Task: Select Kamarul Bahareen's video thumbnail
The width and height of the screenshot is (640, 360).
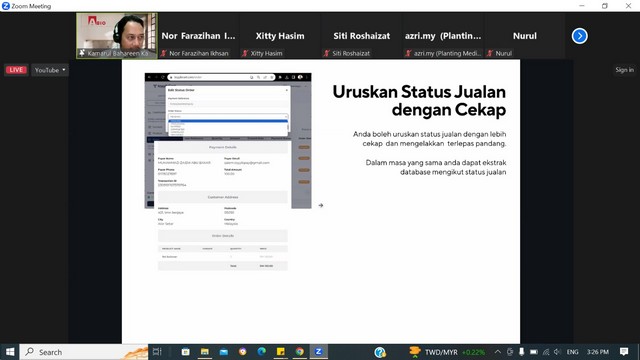Action: [x=117, y=36]
